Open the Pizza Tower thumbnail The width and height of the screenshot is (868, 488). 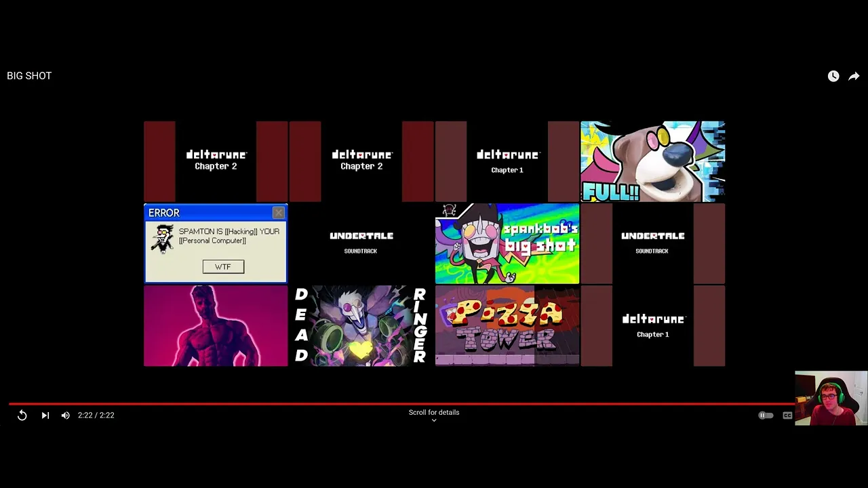tap(507, 326)
